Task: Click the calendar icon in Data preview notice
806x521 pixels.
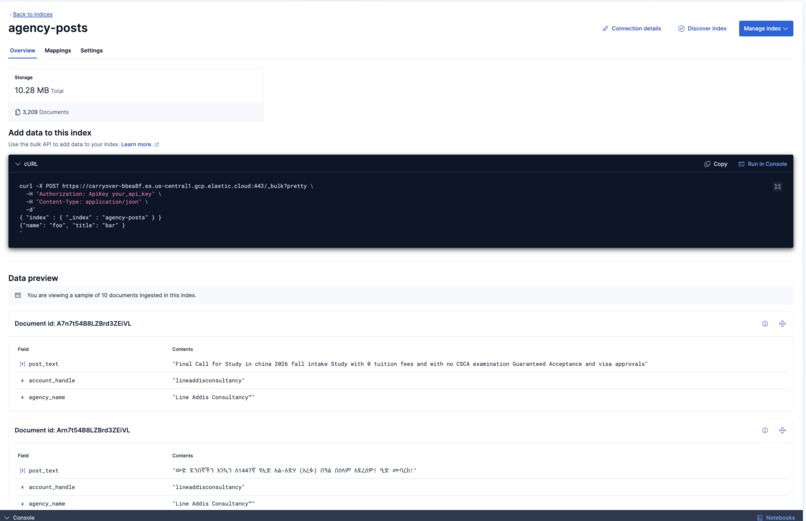Action: 18,295
